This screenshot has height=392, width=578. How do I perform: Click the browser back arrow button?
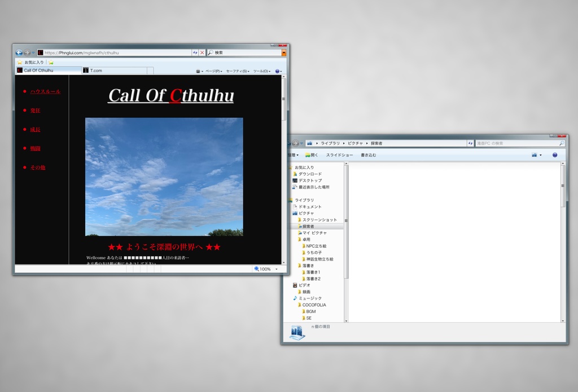coord(19,52)
